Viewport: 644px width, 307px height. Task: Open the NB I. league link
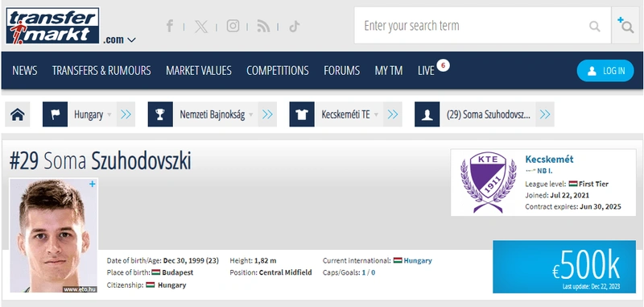545,171
